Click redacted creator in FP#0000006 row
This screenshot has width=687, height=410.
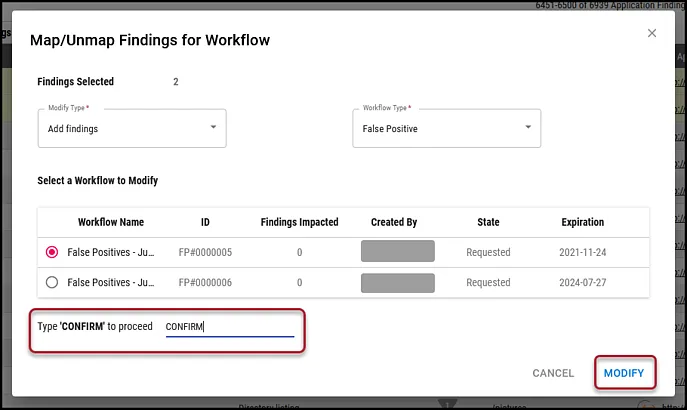(x=398, y=283)
